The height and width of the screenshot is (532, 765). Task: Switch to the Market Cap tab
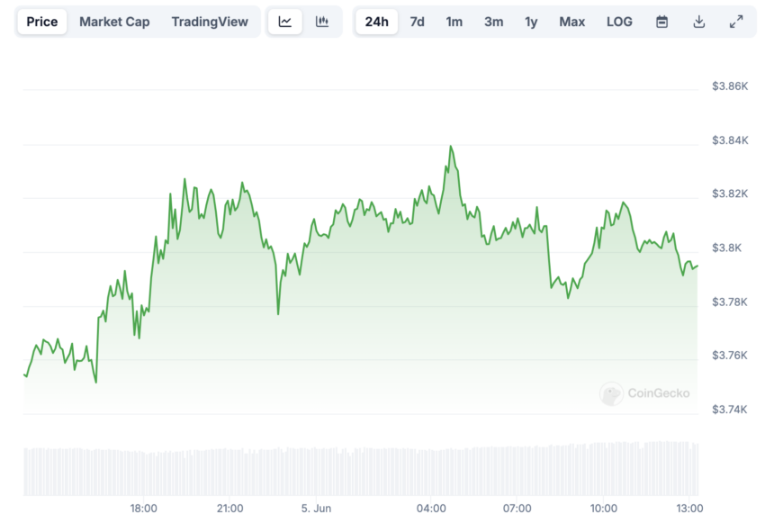click(x=114, y=22)
